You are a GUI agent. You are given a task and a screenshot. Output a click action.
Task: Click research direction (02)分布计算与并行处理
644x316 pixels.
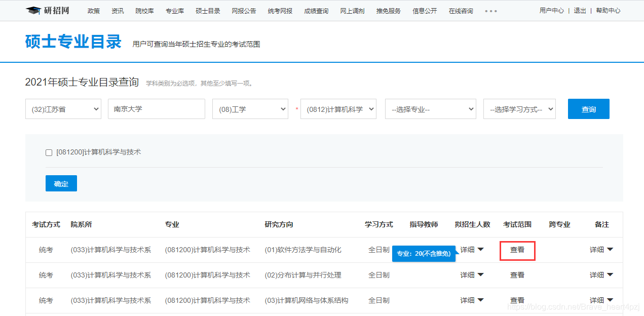tap(303, 275)
